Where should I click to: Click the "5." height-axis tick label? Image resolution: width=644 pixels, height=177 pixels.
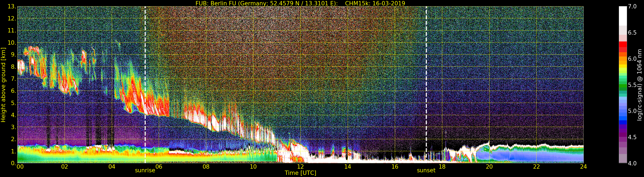coord(13,103)
